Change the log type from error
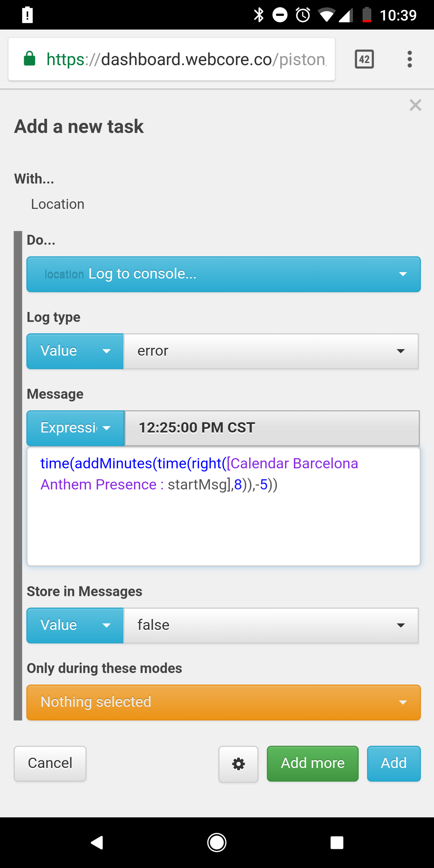Viewport: 434px width, 868px height. click(271, 351)
